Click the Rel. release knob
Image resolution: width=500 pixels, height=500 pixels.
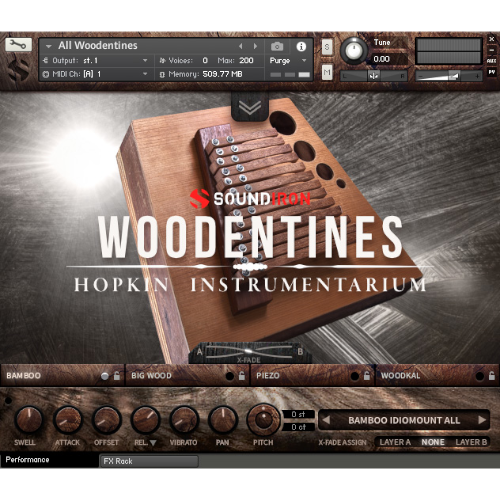146,420
